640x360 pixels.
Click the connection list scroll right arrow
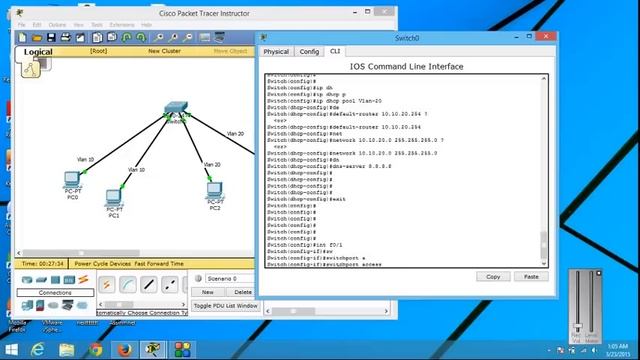(x=183, y=304)
